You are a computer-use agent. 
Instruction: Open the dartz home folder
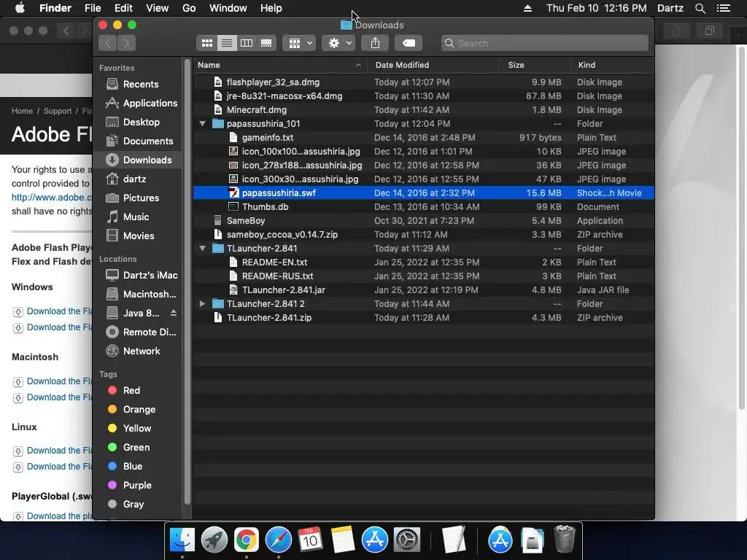(137, 179)
